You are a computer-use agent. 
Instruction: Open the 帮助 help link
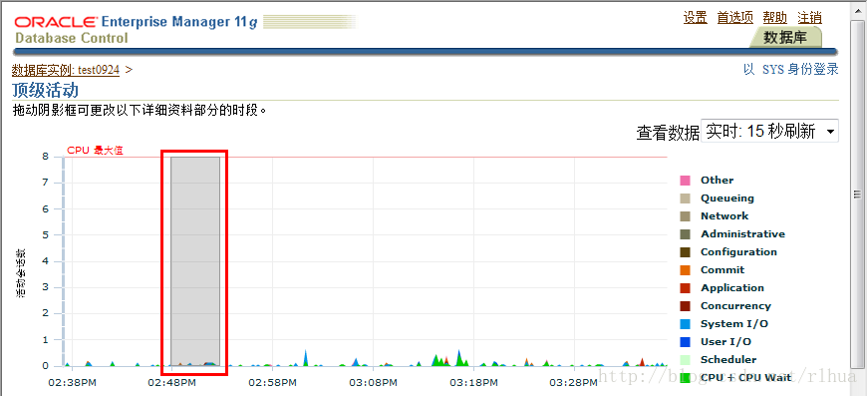coord(775,18)
